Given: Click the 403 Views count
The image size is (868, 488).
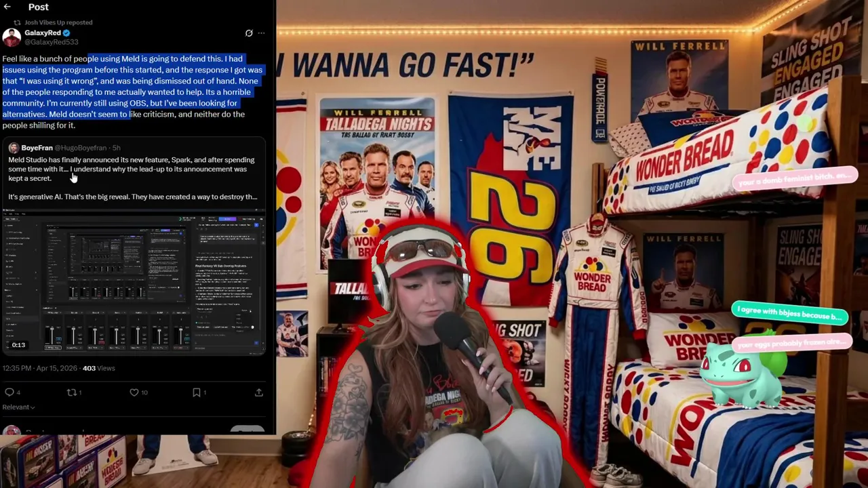Looking at the screenshot, I should pyautogui.click(x=99, y=368).
